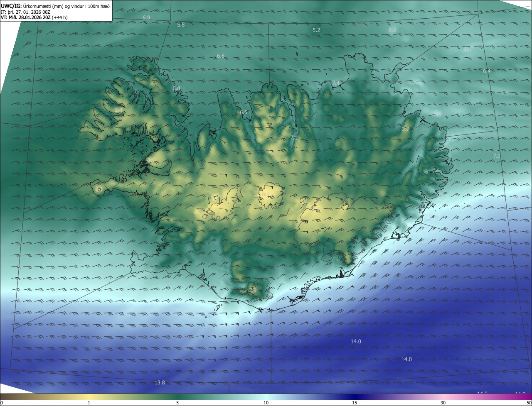Click the colorbar tick labeled 15
Screen dimensions: 532x406
355,403
